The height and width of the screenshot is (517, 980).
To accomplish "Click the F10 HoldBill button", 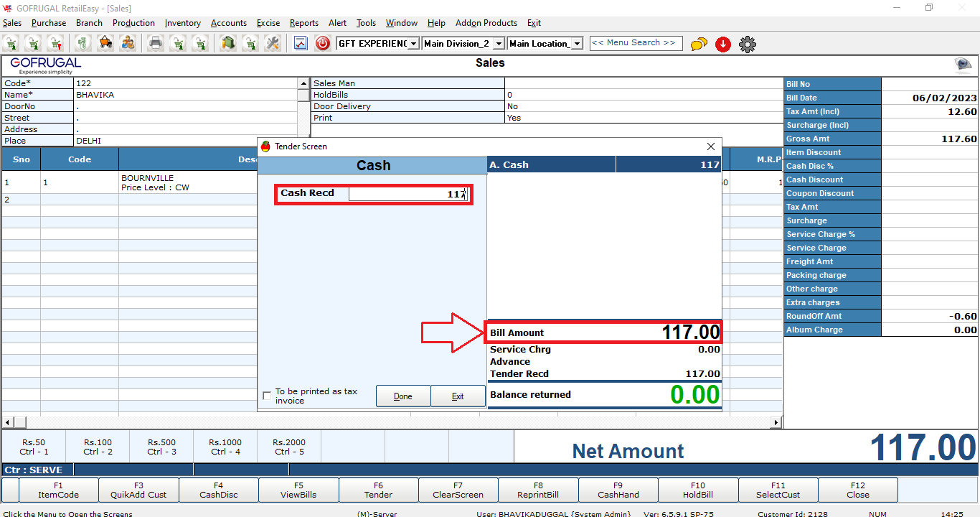I will [x=698, y=490].
